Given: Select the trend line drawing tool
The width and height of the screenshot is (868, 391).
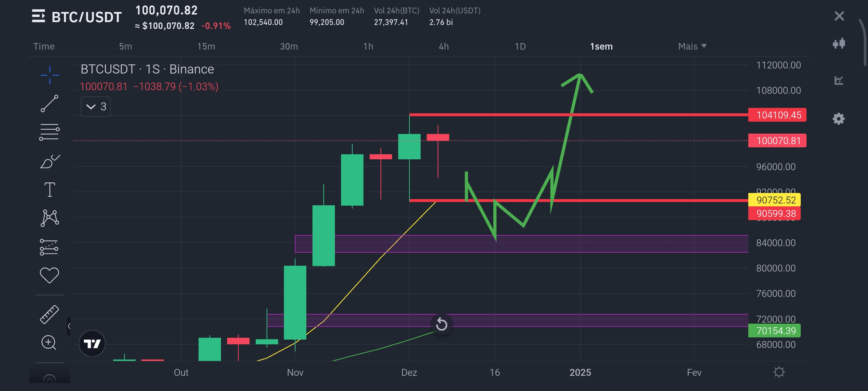Looking at the screenshot, I should click(x=50, y=104).
